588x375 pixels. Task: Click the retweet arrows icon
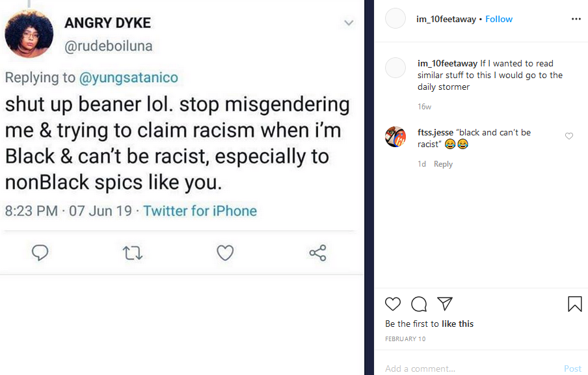click(133, 253)
